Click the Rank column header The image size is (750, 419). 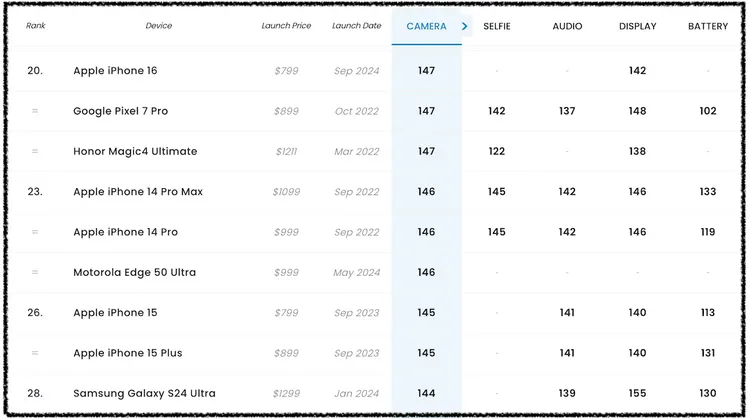click(36, 27)
